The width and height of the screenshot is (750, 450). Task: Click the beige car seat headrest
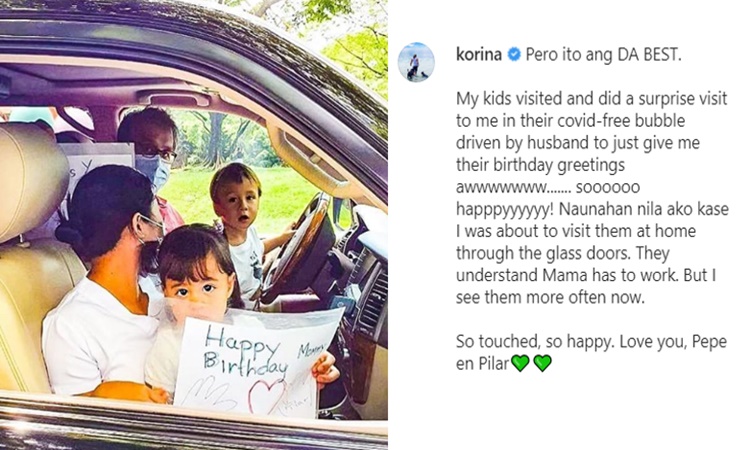(x=31, y=182)
